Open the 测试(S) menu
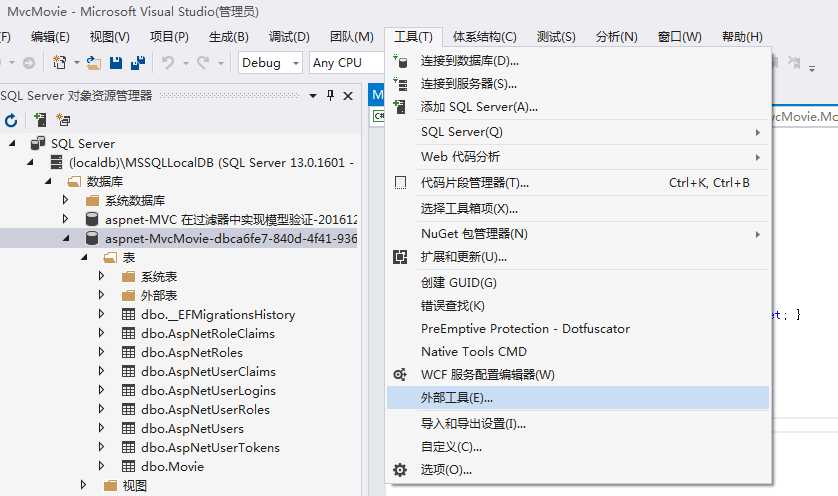Viewport: 838px width, 496px height. pos(556,37)
